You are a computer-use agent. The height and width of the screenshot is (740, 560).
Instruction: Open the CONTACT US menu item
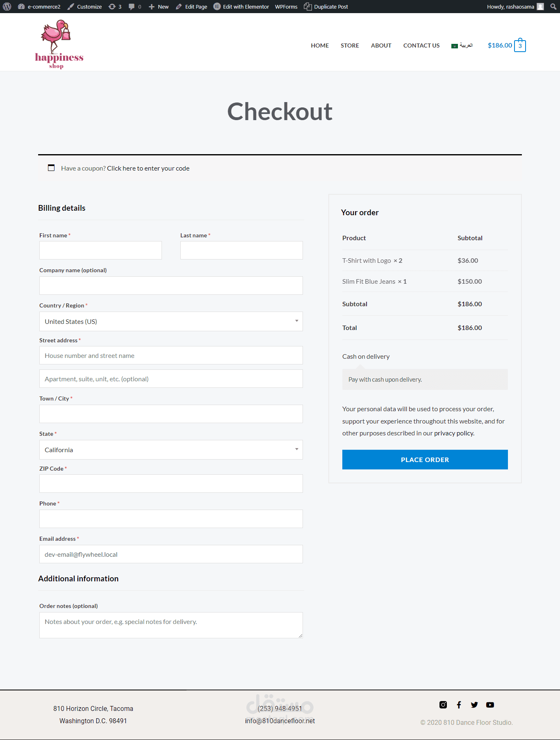421,46
